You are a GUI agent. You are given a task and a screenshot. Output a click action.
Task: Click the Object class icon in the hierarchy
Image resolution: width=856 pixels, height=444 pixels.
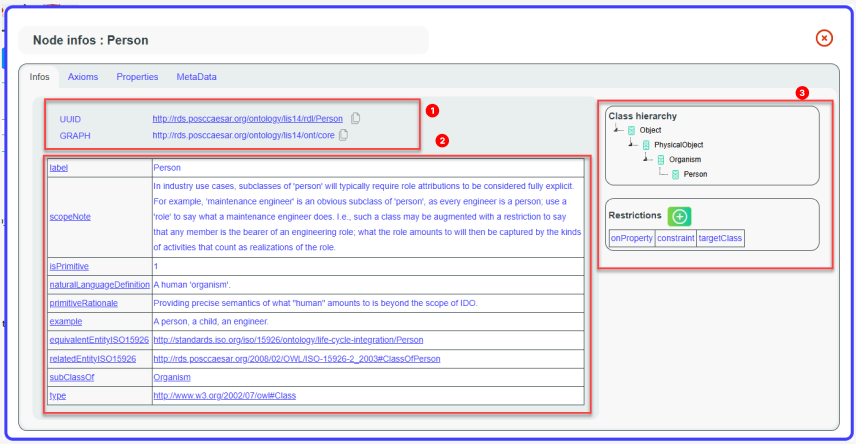tap(631, 131)
